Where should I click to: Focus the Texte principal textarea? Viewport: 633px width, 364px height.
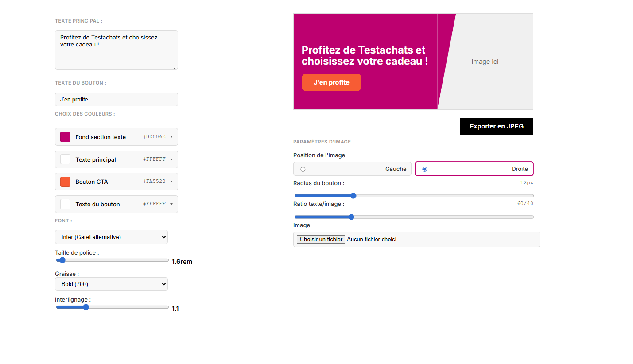[x=117, y=50]
